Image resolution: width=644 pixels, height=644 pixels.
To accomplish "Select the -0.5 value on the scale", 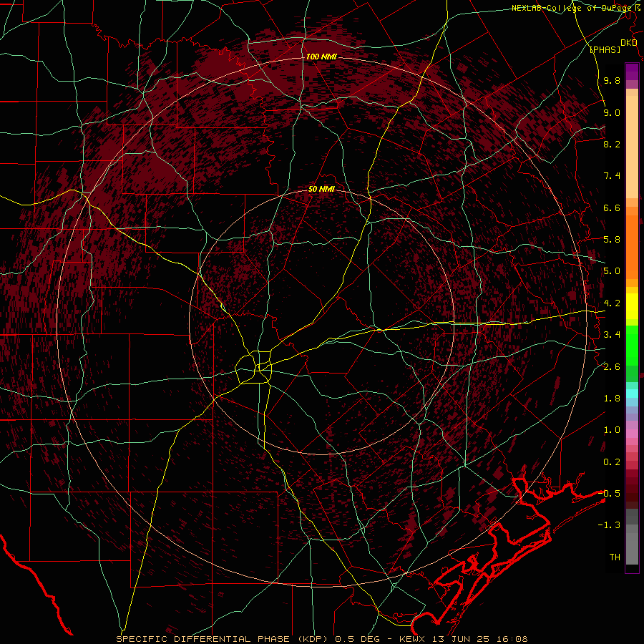I will tap(609, 493).
